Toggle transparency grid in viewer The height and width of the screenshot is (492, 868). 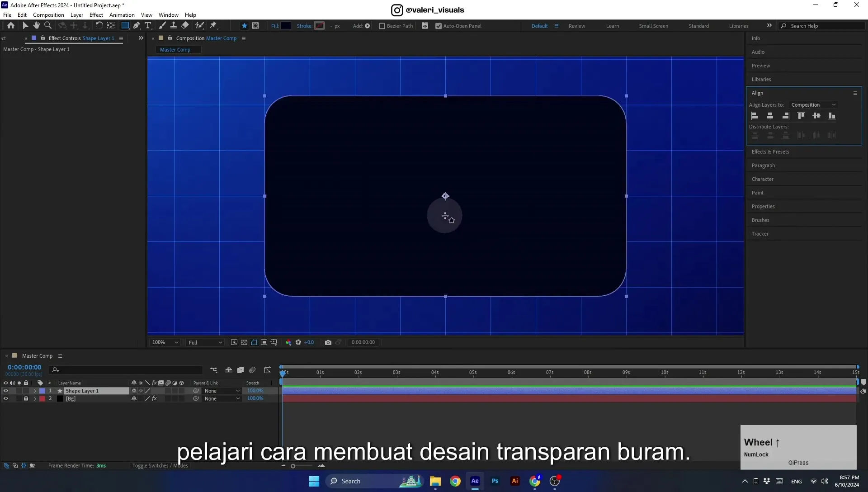click(x=244, y=342)
